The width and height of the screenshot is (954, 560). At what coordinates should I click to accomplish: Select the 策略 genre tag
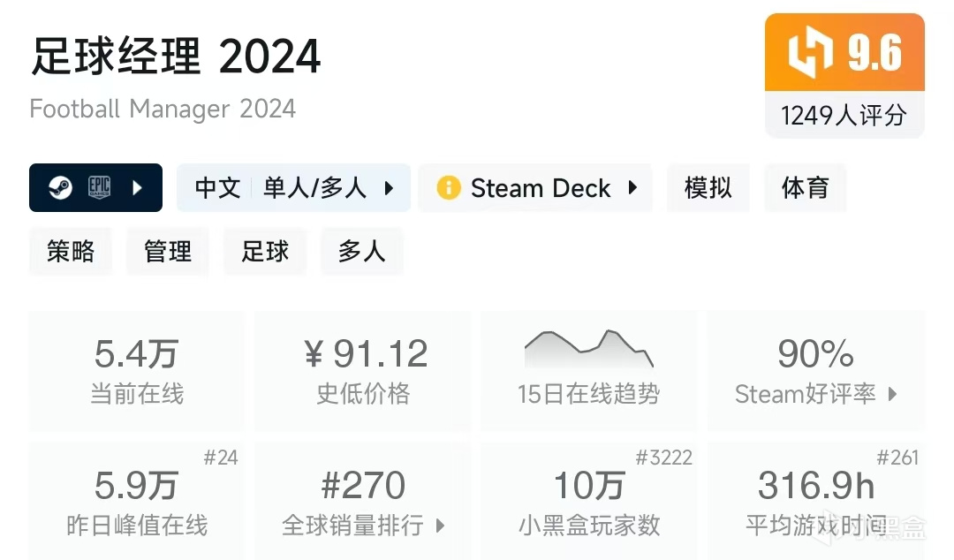(x=71, y=252)
